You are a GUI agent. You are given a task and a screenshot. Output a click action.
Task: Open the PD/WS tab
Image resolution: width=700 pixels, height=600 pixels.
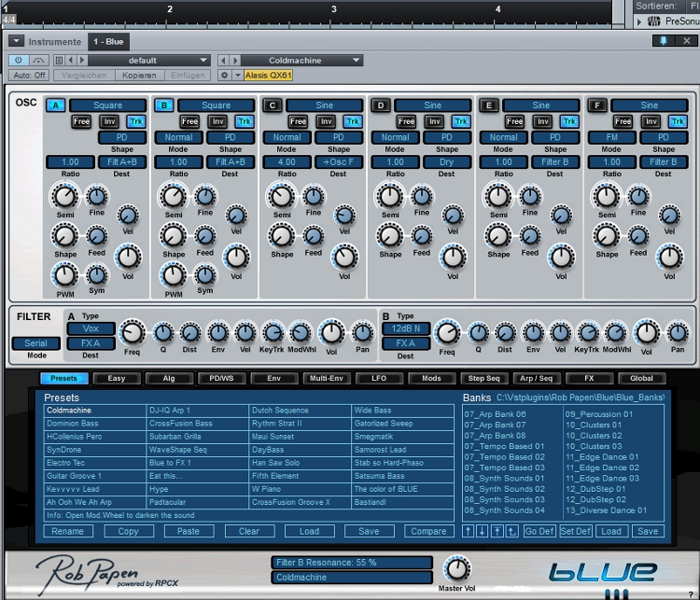pos(221,378)
